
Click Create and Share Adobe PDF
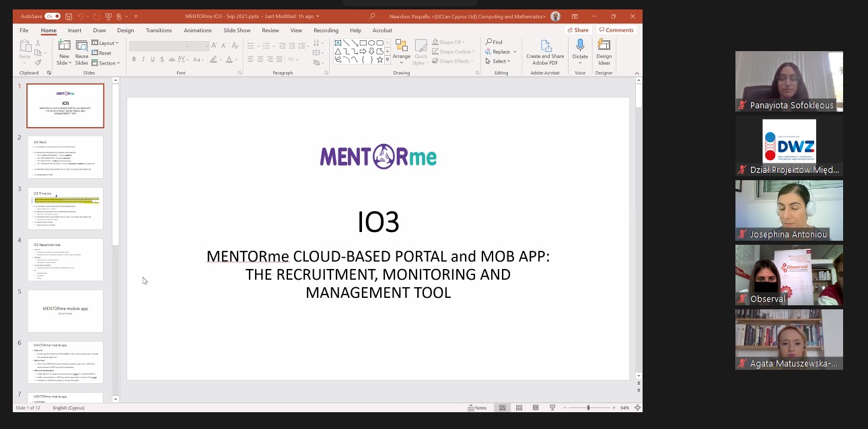pos(545,52)
